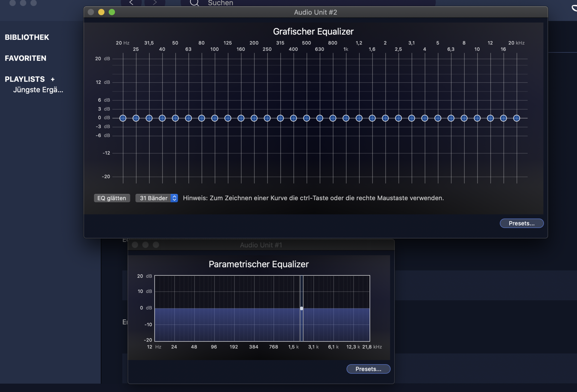
Task: Select the 8 kHz band slider handle
Action: click(464, 118)
